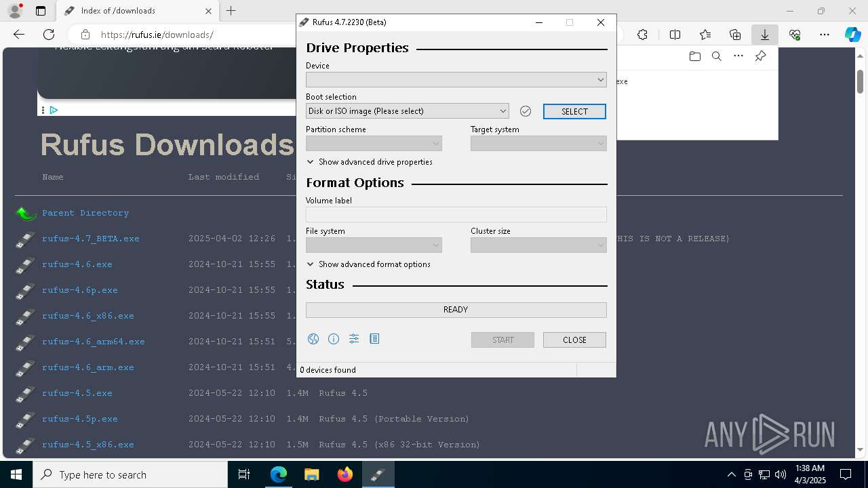This screenshot has width=868, height=488.
Task: Download rufus-4.5p.exe link
Action: point(80,419)
